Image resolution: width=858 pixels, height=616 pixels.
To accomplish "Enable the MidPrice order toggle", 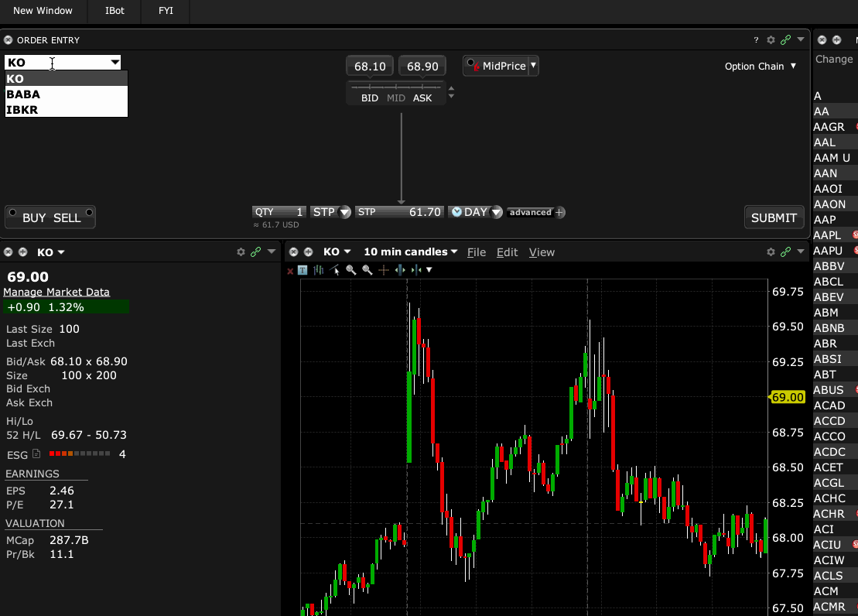I will tap(470, 64).
